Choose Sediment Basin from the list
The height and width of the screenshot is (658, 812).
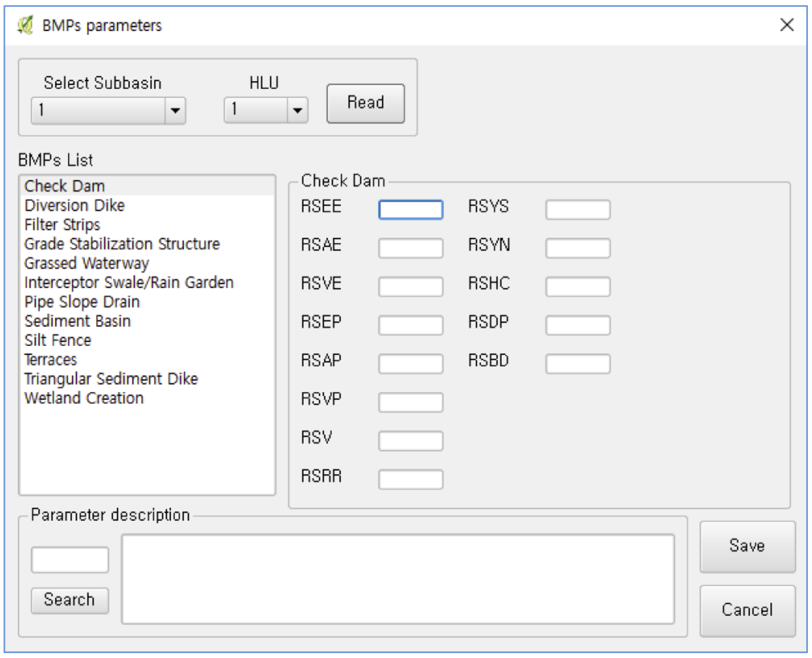click(x=77, y=321)
